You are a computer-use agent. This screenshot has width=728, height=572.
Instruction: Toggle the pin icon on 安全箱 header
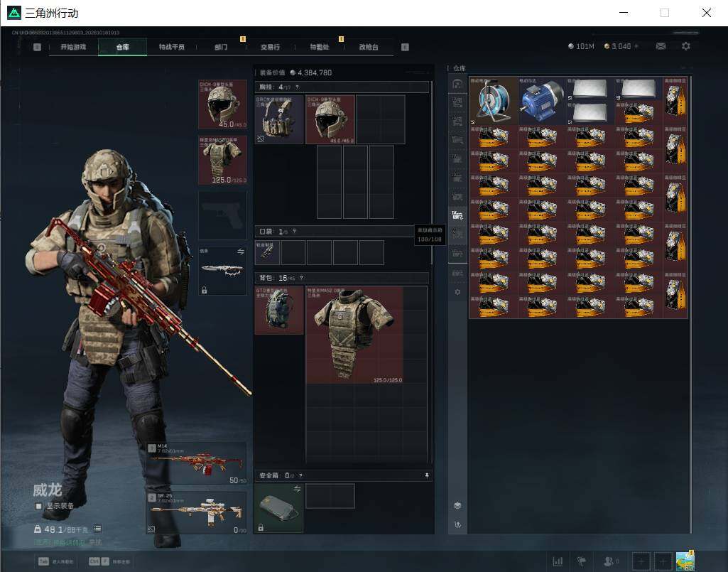tap(427, 476)
